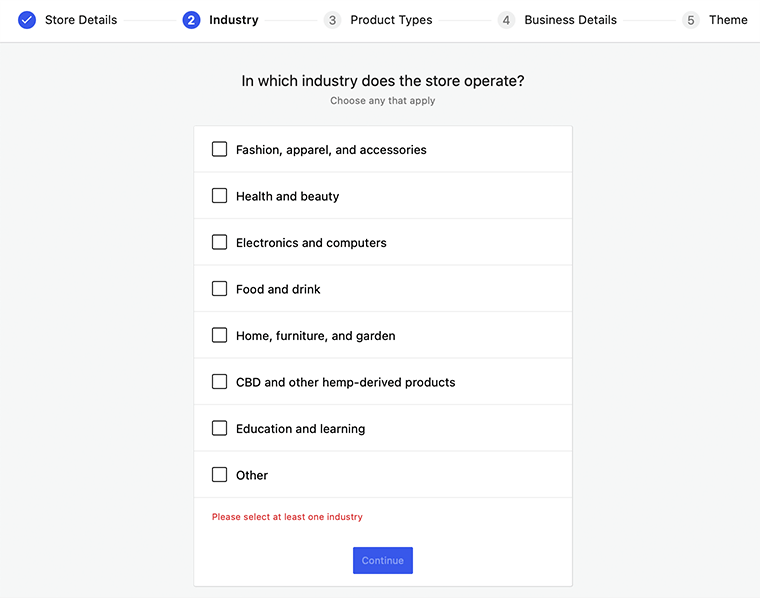This screenshot has height=598, width=760.
Task: Click the 'Please select at least one industry' error
Action: pyautogui.click(x=287, y=517)
